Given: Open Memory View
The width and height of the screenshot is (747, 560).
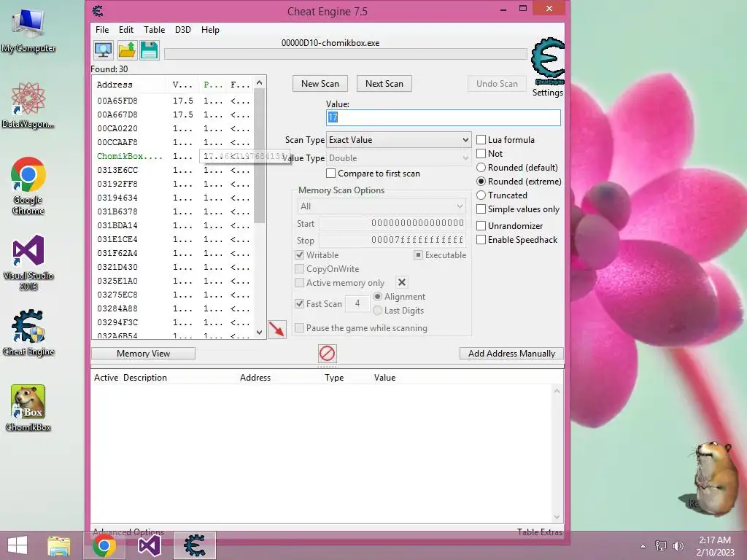Looking at the screenshot, I should [144, 354].
